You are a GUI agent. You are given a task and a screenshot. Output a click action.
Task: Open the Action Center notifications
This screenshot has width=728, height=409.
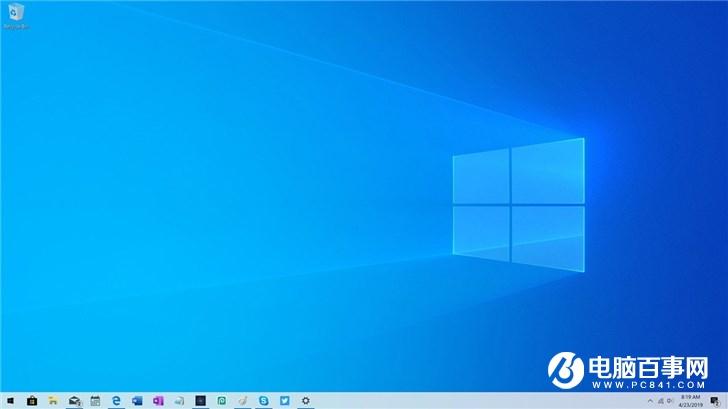(715, 401)
